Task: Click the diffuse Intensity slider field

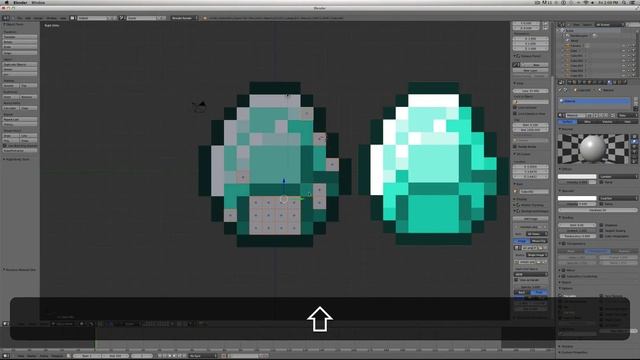Action: pos(577,182)
